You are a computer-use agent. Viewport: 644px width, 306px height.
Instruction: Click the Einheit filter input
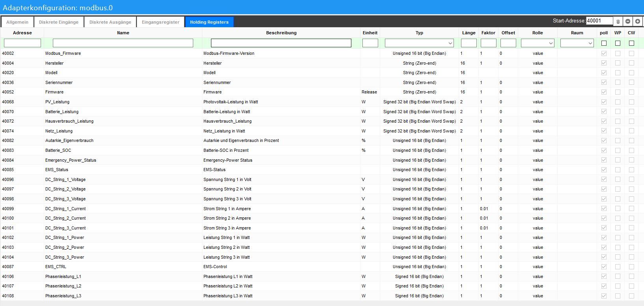[x=370, y=43]
